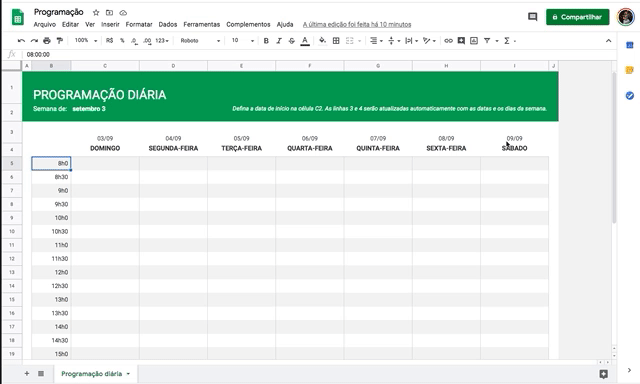Open the Inserir menu
The height and width of the screenshot is (384, 640).
[x=110, y=24]
